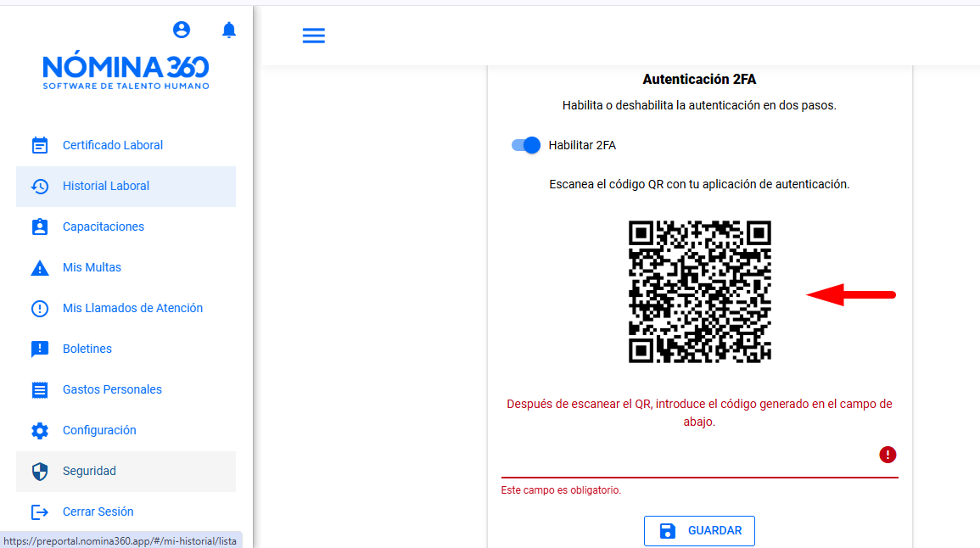Open Certificado Laboral menu item
Screen dimensions: 980x548
click(x=126, y=145)
